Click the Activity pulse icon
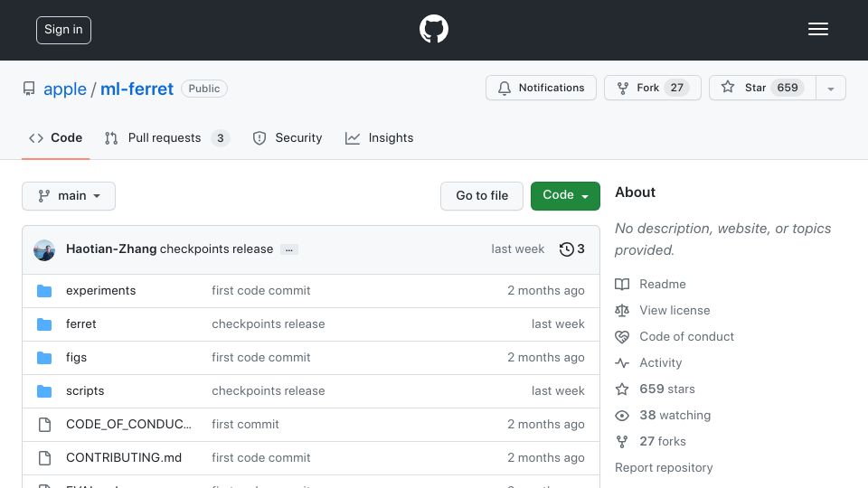This screenshot has height=488, width=868. pyautogui.click(x=622, y=363)
